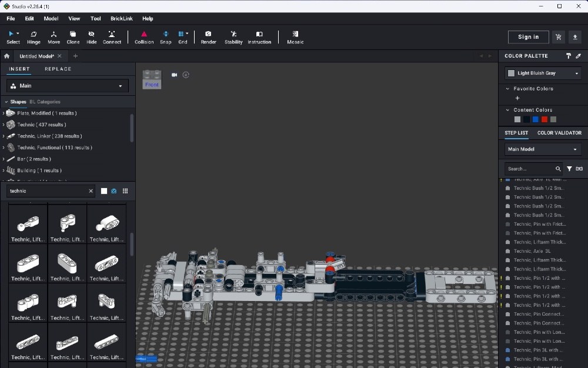Launch the Mosaic tool
588x368 pixels.
(295, 38)
